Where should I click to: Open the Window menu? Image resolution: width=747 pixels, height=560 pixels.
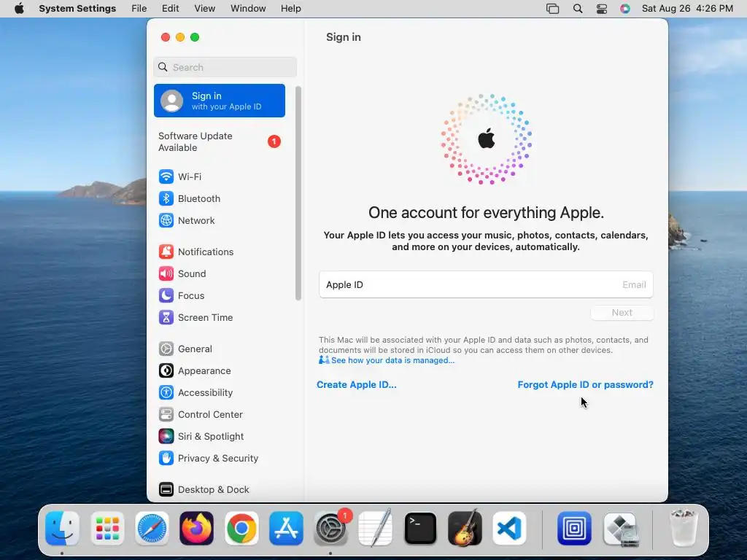click(x=248, y=9)
